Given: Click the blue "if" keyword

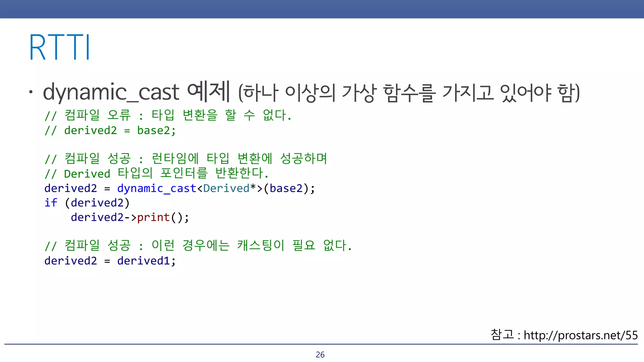Looking at the screenshot, I should point(51,203).
